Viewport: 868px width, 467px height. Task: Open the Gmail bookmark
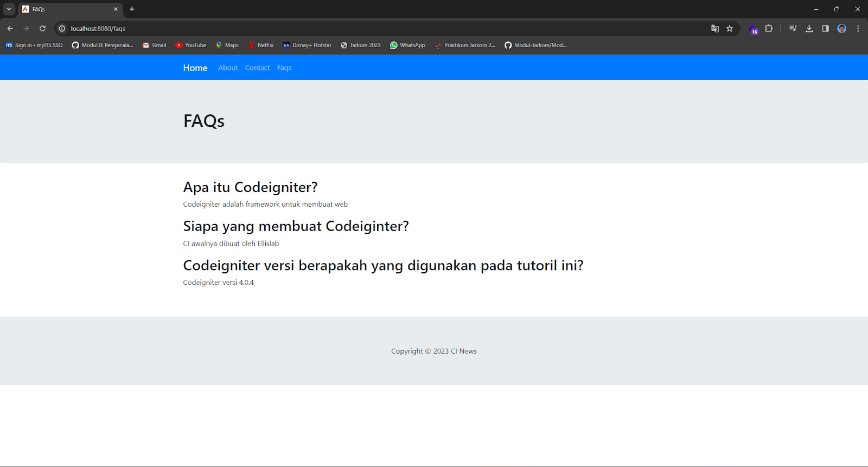(x=155, y=45)
